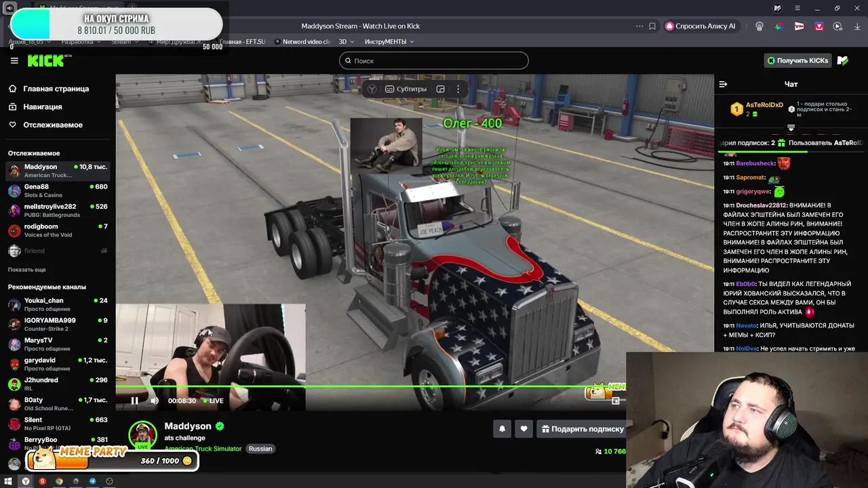Image resolution: width=868 pixels, height=488 pixels.
Task: Open J2hundred recommended channel
Action: click(58, 384)
